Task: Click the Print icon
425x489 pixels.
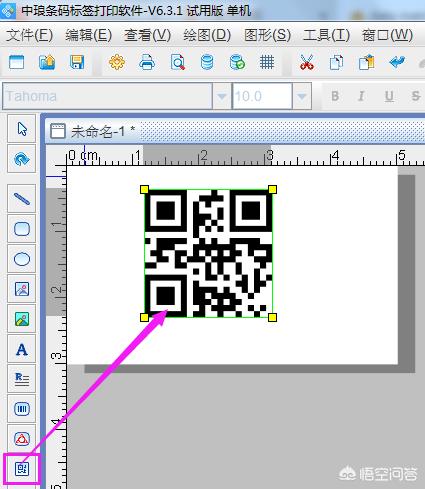Action: tap(147, 62)
